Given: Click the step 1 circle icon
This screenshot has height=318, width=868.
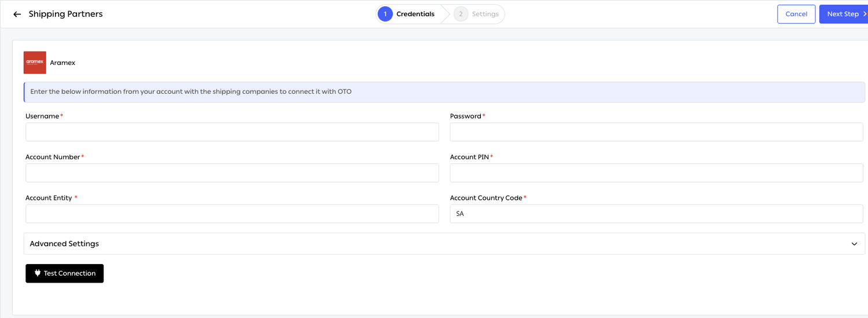Looking at the screenshot, I should pos(385,14).
